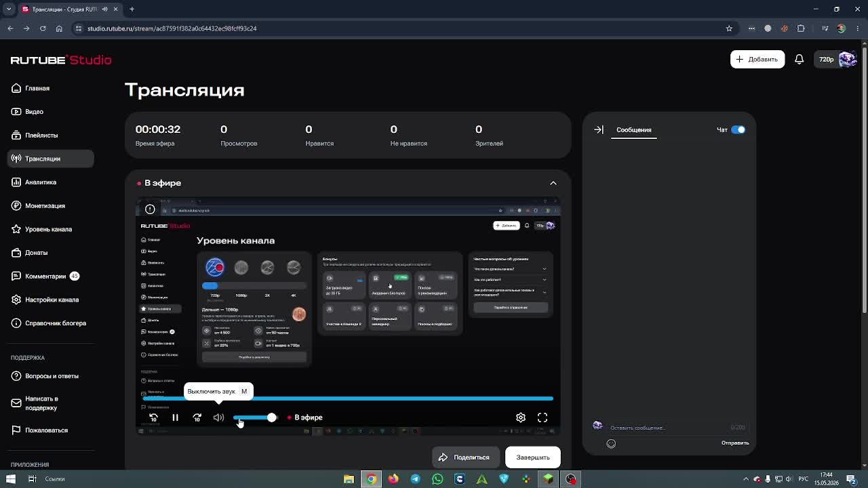
Task: Pause the stream player
Action: [175, 418]
